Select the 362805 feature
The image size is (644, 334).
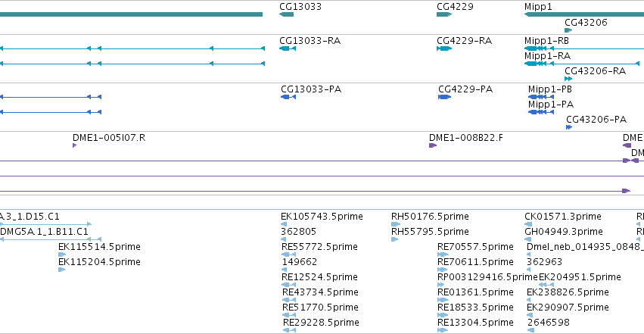[299, 232]
